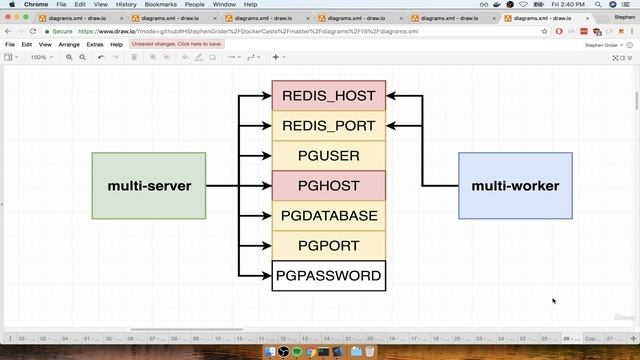This screenshot has height=360, width=640.
Task: Open the Extras menu
Action: click(x=95, y=44)
